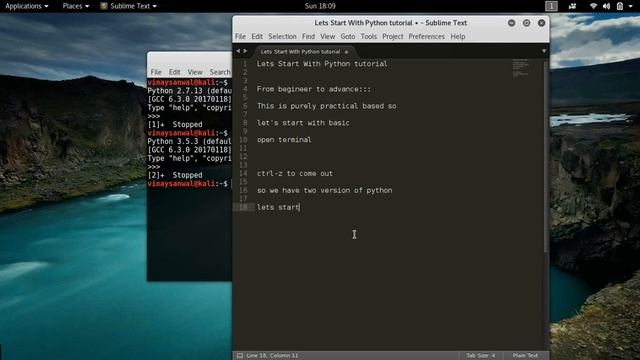Open the Project menu
The image size is (640, 360).
click(x=393, y=36)
